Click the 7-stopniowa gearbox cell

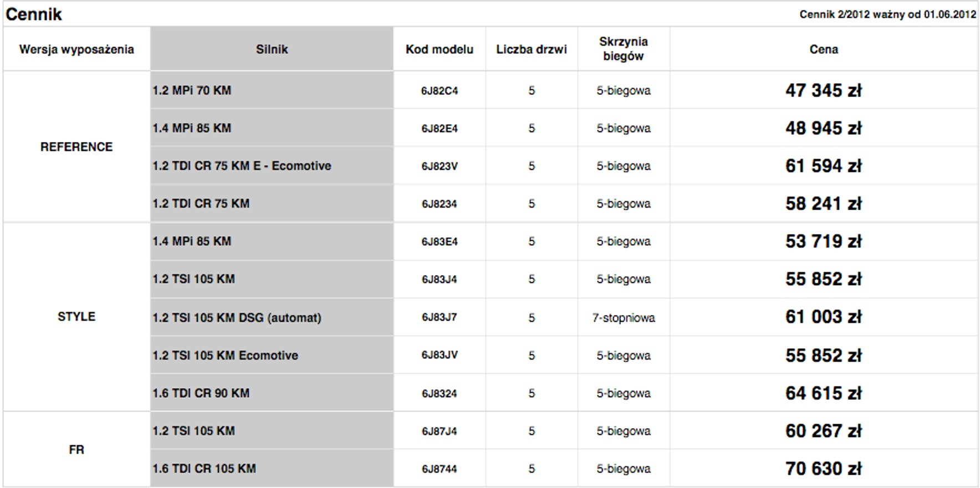click(624, 318)
